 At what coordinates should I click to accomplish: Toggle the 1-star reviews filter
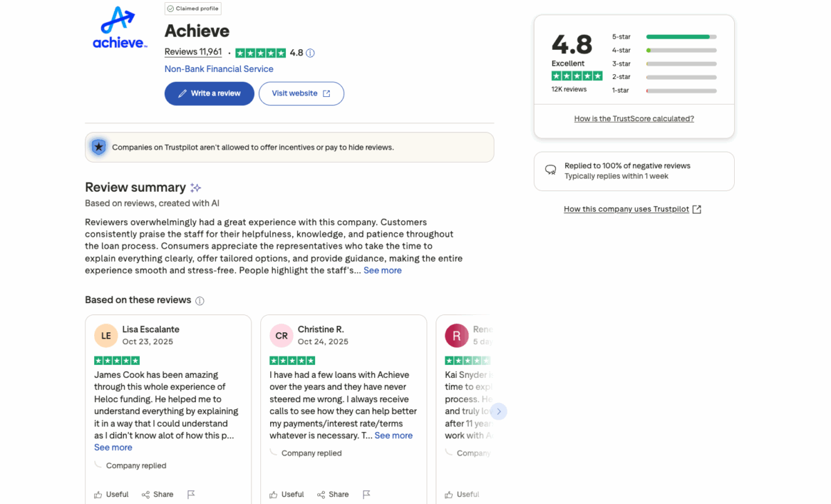681,90
